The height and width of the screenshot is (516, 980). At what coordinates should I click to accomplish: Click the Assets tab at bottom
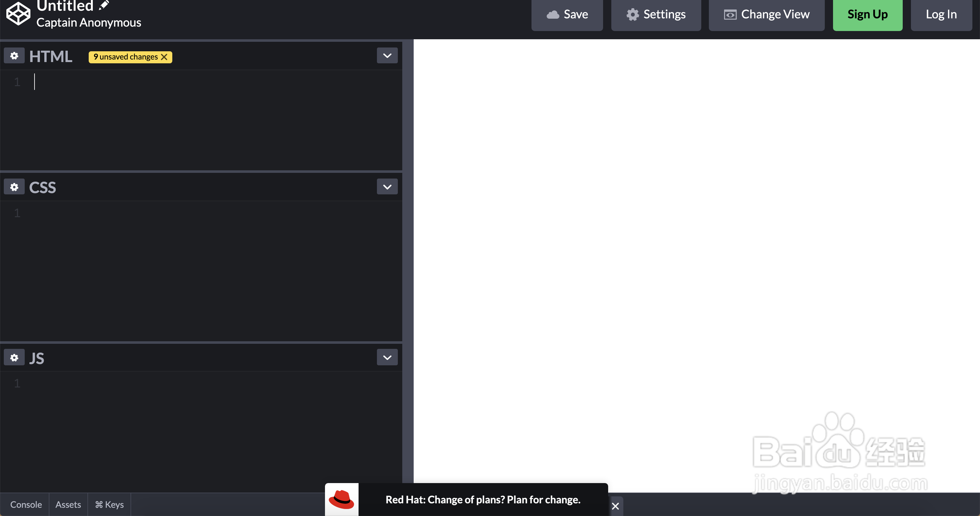pyautogui.click(x=68, y=504)
